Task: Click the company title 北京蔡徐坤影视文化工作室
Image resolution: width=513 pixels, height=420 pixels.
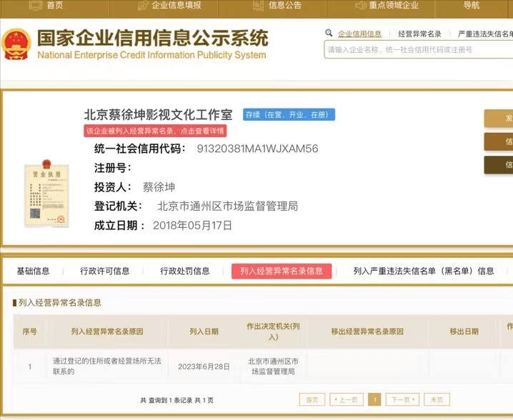Action: [159, 114]
